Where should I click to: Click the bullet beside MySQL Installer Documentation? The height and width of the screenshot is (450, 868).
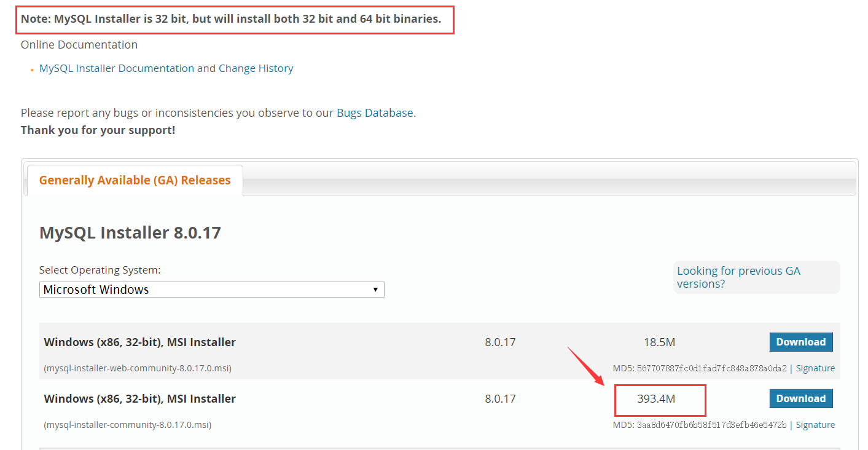pos(32,69)
